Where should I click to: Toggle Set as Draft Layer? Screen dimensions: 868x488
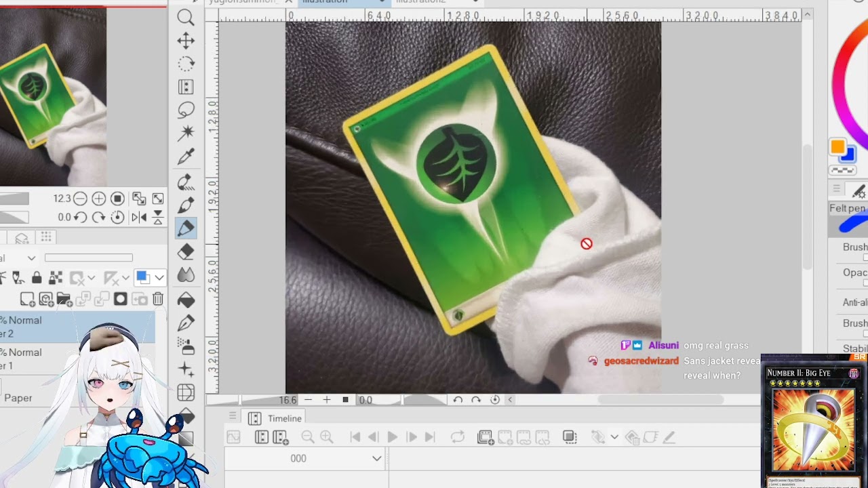pyautogui.click(x=18, y=277)
